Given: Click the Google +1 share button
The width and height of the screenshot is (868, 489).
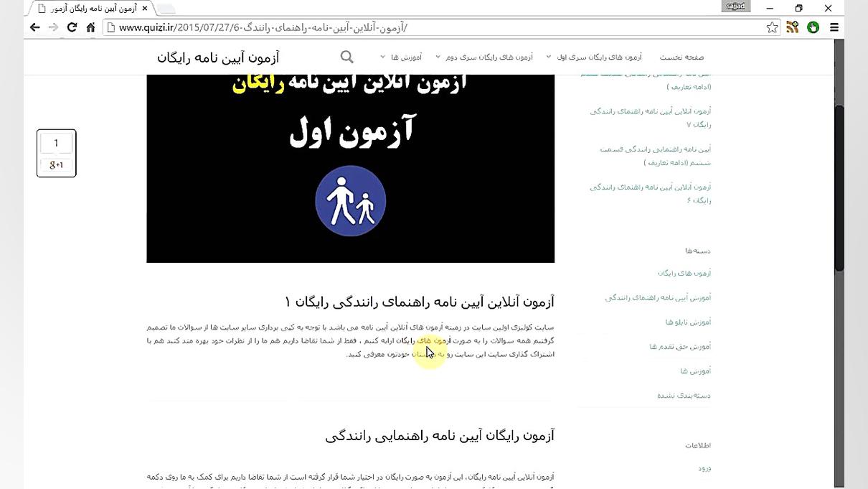Looking at the screenshot, I should (56, 164).
